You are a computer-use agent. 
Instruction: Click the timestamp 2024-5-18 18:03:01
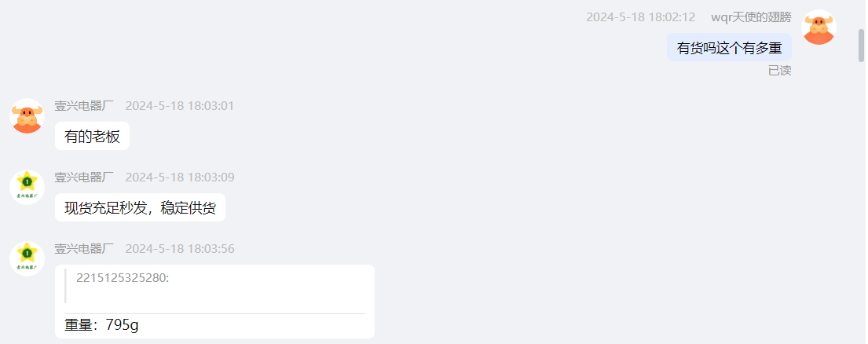click(180, 105)
